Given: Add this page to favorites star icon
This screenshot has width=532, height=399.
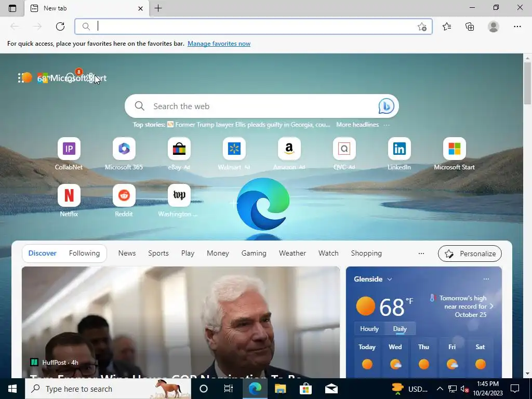Looking at the screenshot, I should click(x=422, y=27).
